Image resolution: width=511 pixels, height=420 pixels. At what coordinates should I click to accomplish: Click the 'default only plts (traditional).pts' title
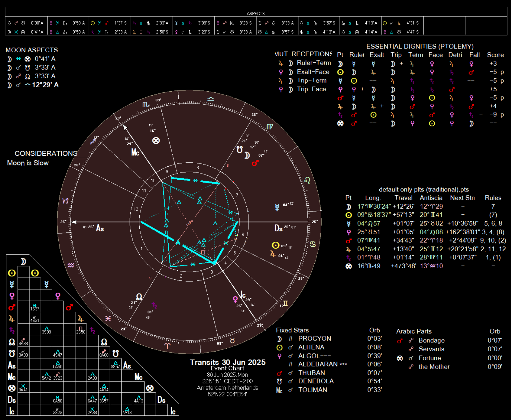coord(424,189)
